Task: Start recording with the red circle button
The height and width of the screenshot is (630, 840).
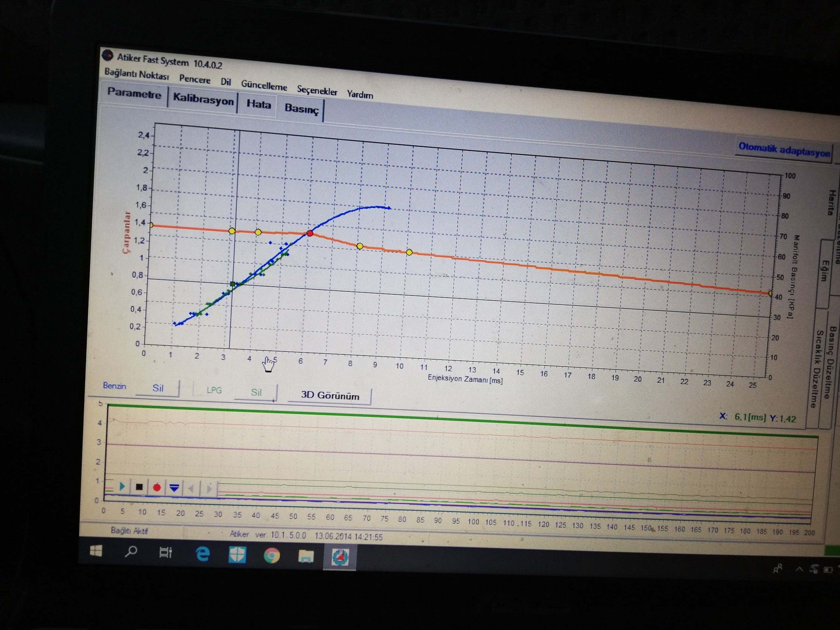Action: 157,487
